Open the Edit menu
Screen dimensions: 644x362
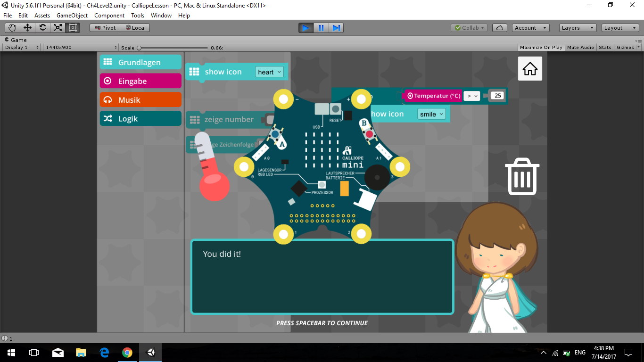[23, 16]
